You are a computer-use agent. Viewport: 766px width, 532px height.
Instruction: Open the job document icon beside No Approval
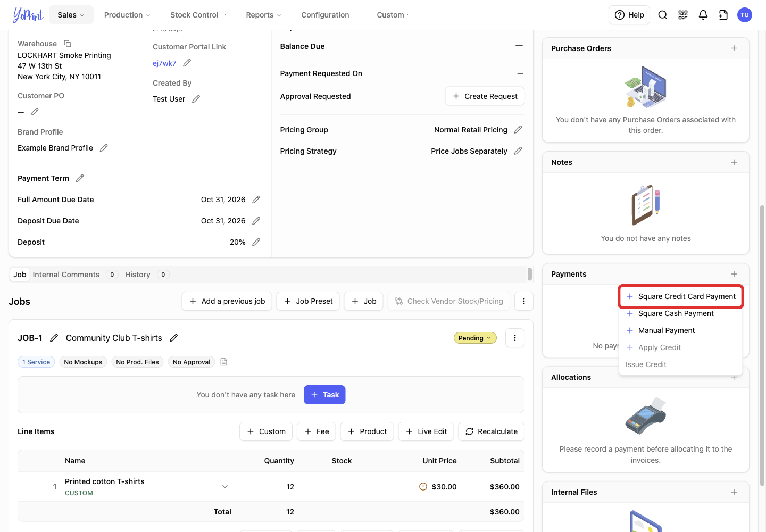point(224,362)
